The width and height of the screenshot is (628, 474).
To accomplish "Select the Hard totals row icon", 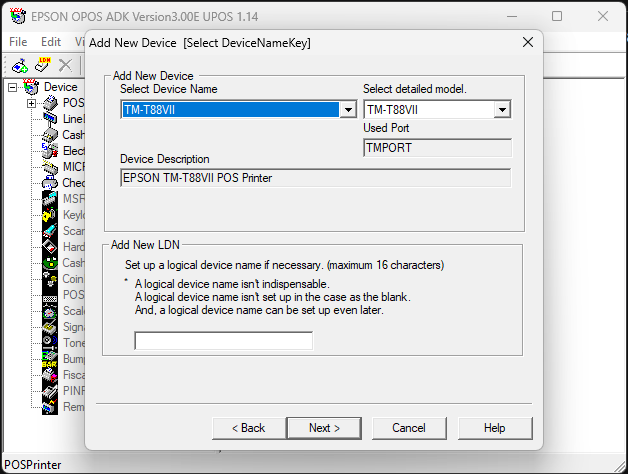I will coord(50,247).
